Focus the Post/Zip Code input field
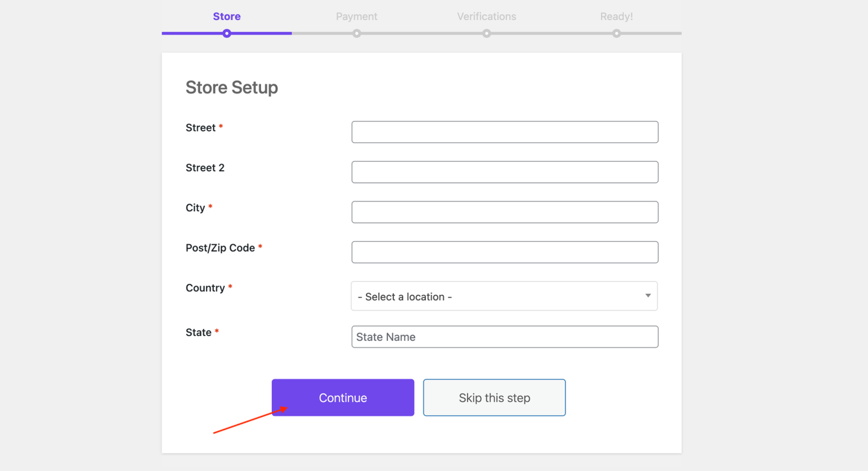The image size is (868, 471). pyautogui.click(x=505, y=252)
